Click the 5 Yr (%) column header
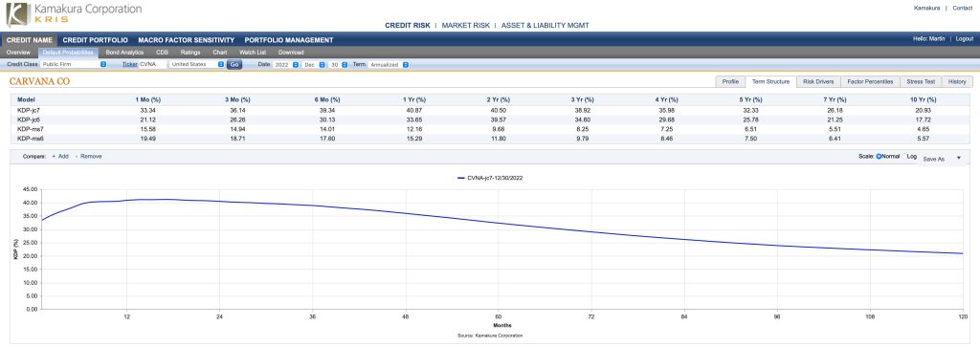The width and height of the screenshot is (980, 347). [750, 99]
